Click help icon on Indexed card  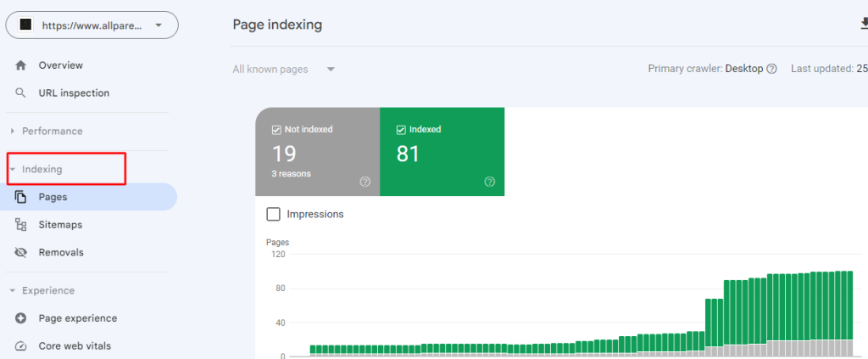489,182
